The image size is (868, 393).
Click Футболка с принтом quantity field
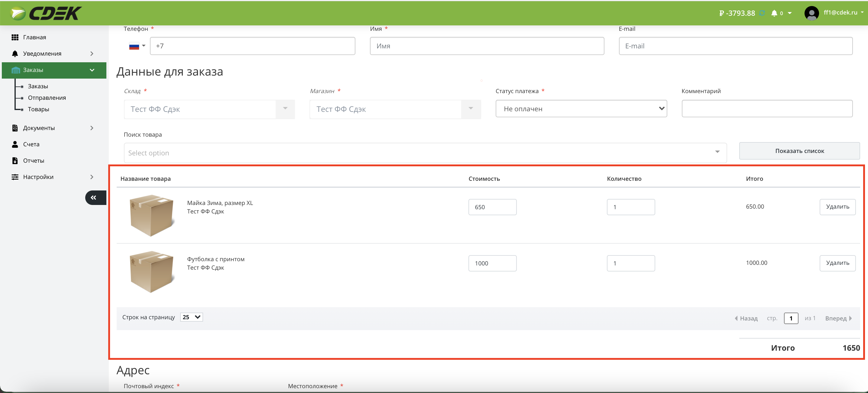point(630,263)
